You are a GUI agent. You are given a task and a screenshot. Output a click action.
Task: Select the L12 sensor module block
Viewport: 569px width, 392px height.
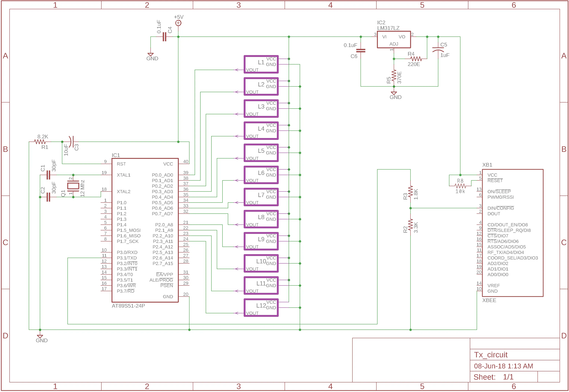(261, 308)
